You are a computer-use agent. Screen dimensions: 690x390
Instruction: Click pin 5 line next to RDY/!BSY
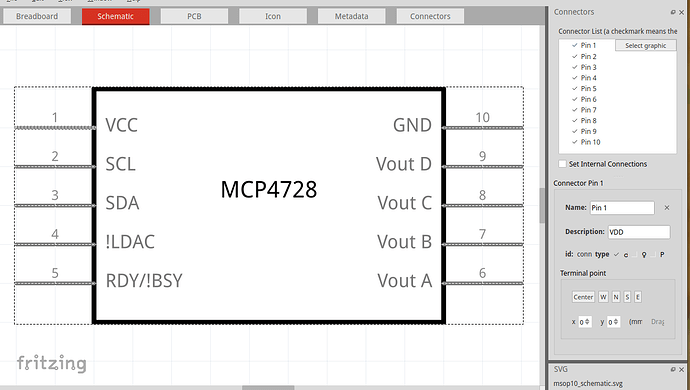click(55, 283)
